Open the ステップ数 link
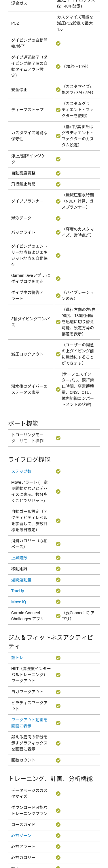Image resolution: width=108 pixels, height=868 pixels. click(21, 471)
